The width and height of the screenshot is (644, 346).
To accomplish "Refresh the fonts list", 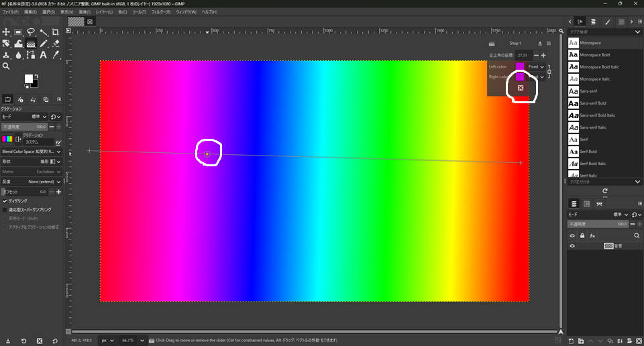I will tap(604, 191).
